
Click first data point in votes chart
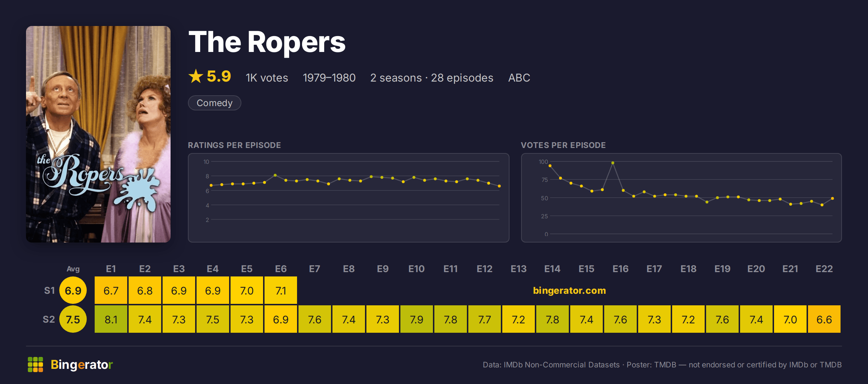550,166
